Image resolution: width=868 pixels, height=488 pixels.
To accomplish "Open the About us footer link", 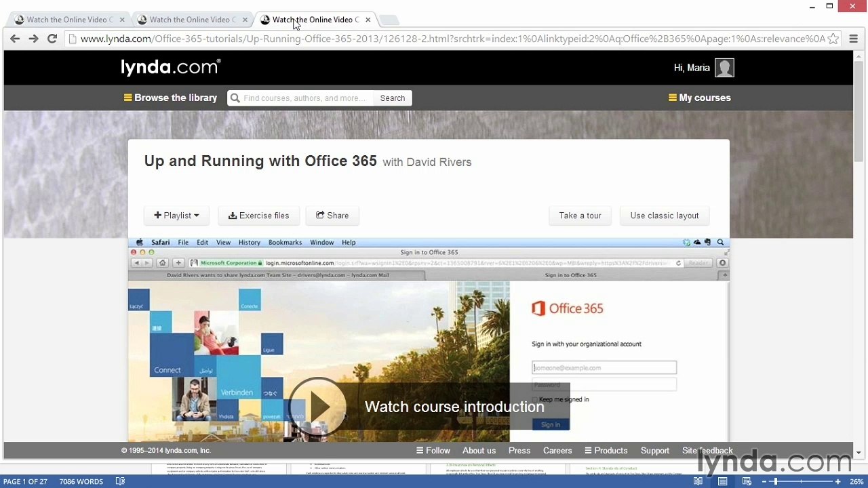I will [479, 451].
